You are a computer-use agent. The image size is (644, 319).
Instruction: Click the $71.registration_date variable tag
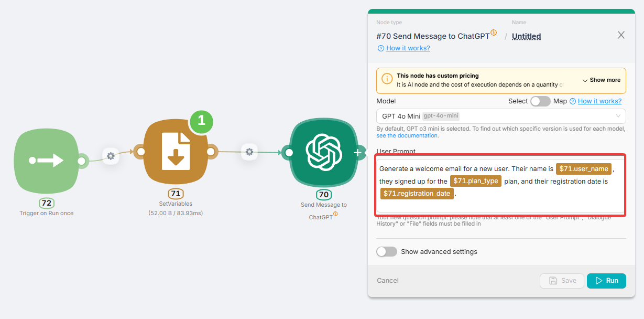pos(417,193)
